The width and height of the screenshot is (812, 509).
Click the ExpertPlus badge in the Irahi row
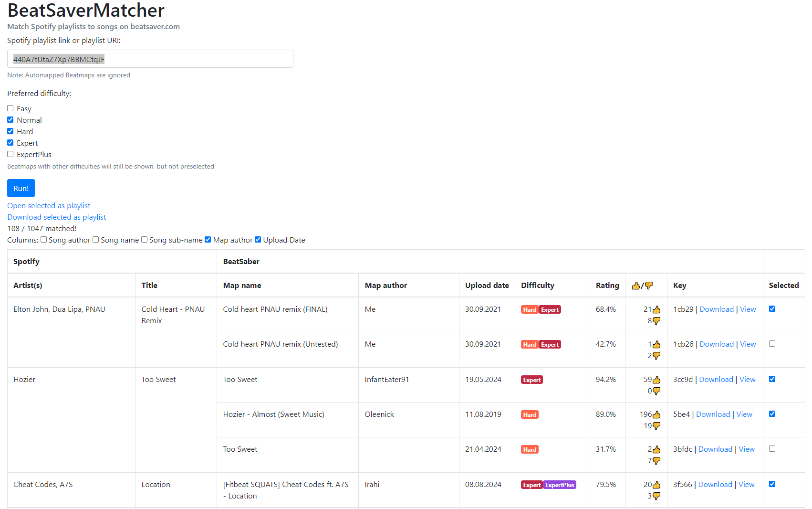pos(560,485)
